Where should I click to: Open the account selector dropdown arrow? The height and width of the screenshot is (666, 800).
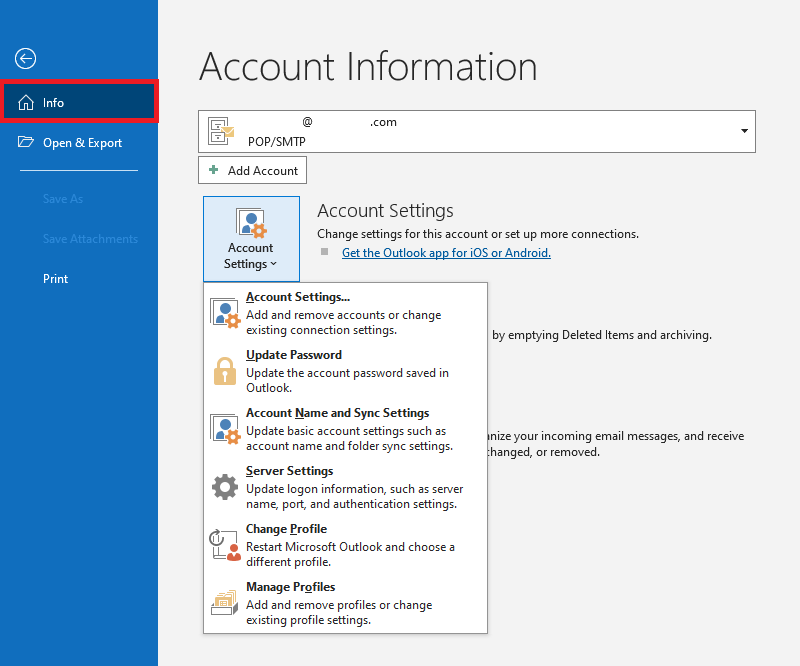pyautogui.click(x=744, y=131)
